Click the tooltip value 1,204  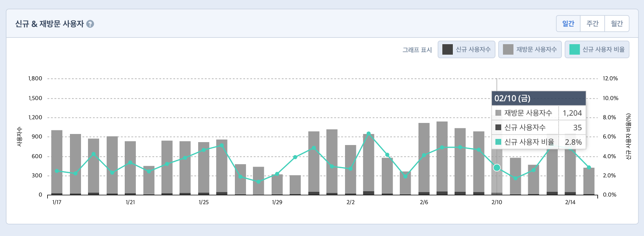click(x=572, y=113)
